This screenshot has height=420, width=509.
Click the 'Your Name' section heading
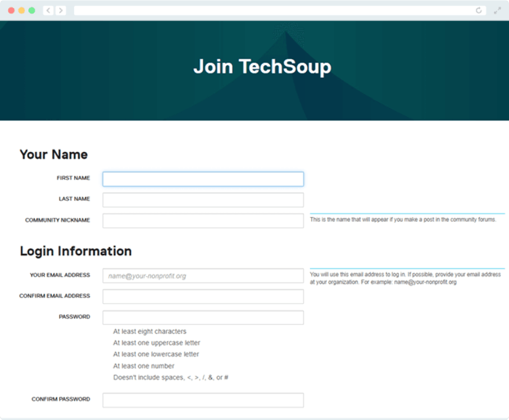click(x=54, y=155)
